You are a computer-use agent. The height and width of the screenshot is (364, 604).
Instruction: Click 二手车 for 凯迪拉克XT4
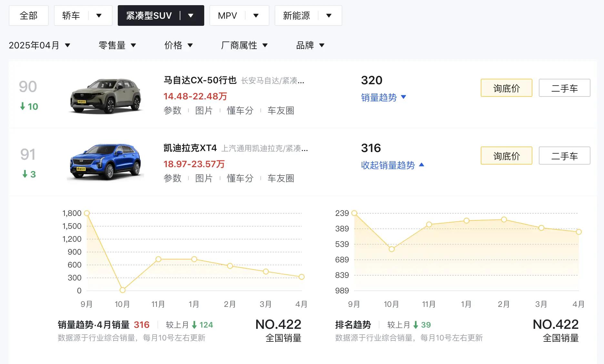tap(565, 156)
